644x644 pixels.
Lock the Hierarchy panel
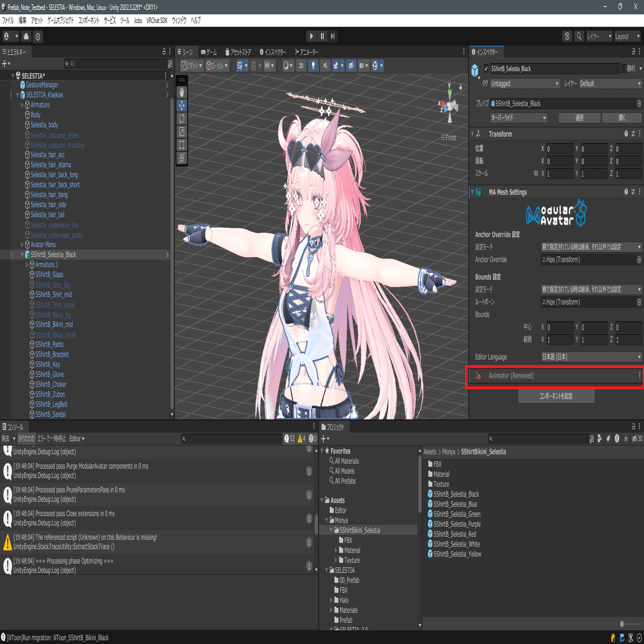point(164,52)
